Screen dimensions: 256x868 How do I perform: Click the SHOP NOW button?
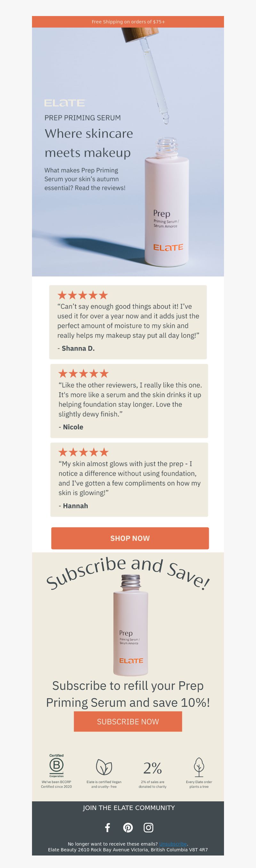pos(130,538)
